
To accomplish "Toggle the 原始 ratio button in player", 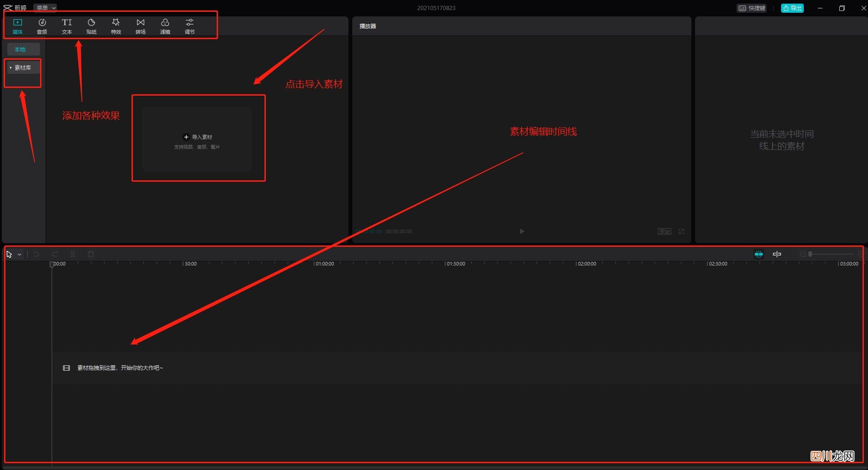I will 665,231.
